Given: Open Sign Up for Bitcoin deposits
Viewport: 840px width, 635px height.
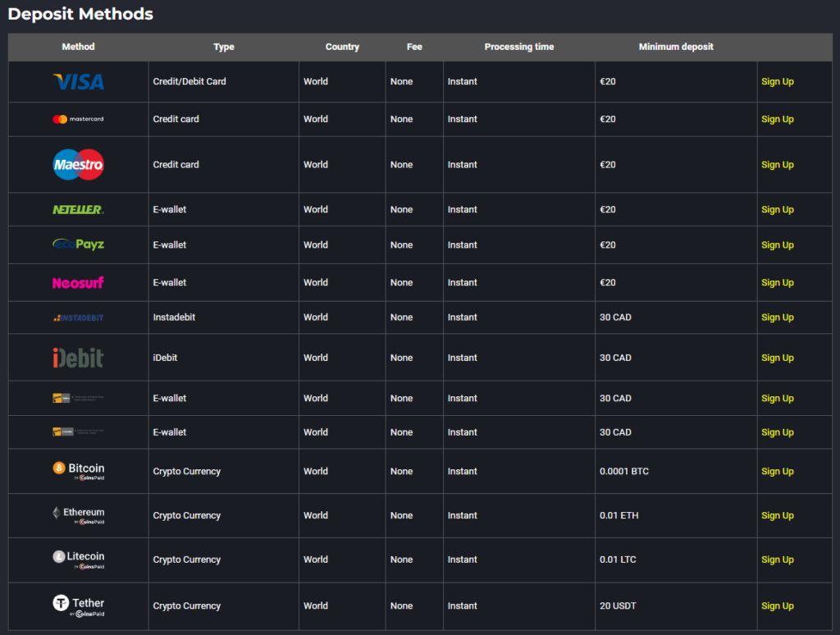Looking at the screenshot, I should pos(778,472).
